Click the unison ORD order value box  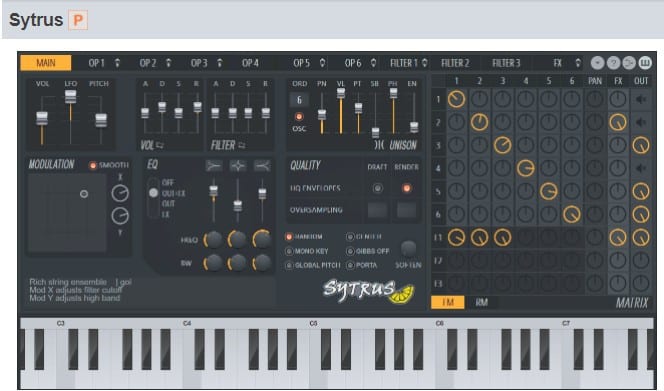[299, 100]
